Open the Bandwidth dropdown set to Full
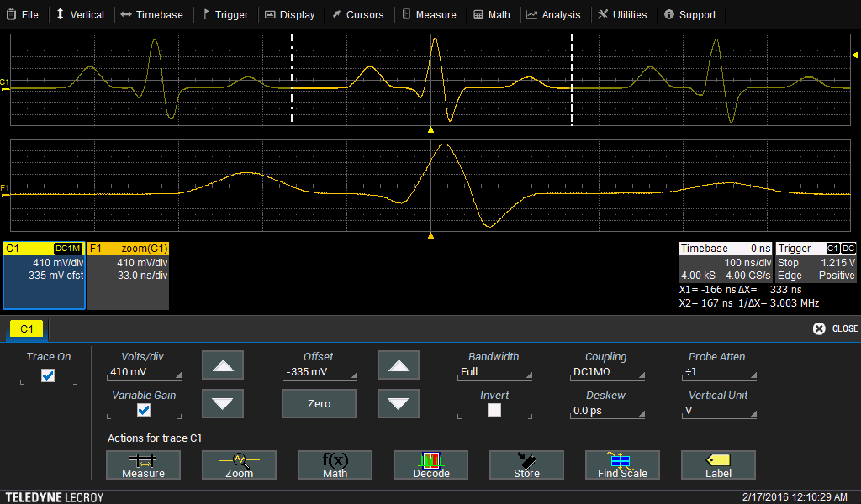This screenshot has height=504, width=861. tap(495, 372)
